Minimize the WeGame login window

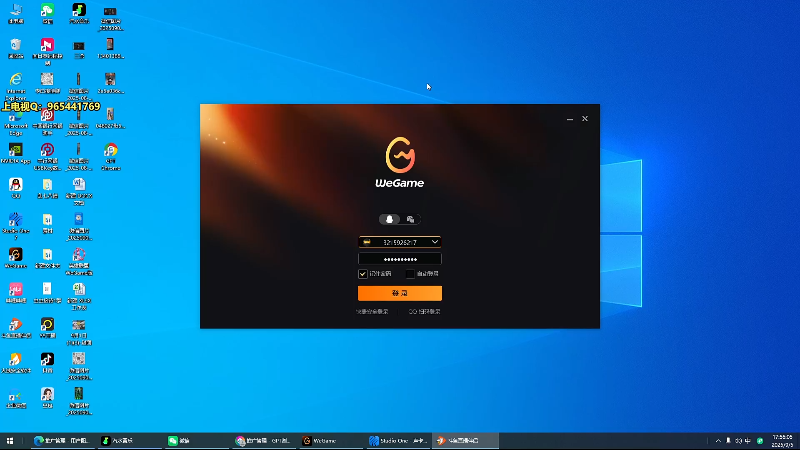coord(570,119)
